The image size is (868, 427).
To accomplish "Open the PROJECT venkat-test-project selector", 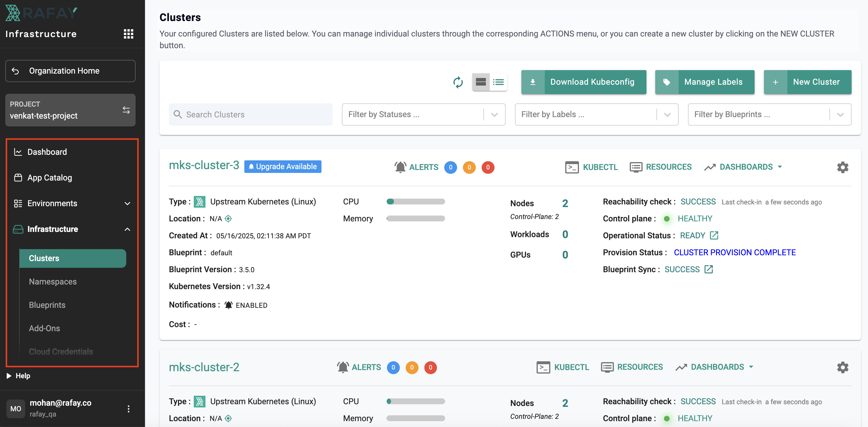I will click(70, 110).
